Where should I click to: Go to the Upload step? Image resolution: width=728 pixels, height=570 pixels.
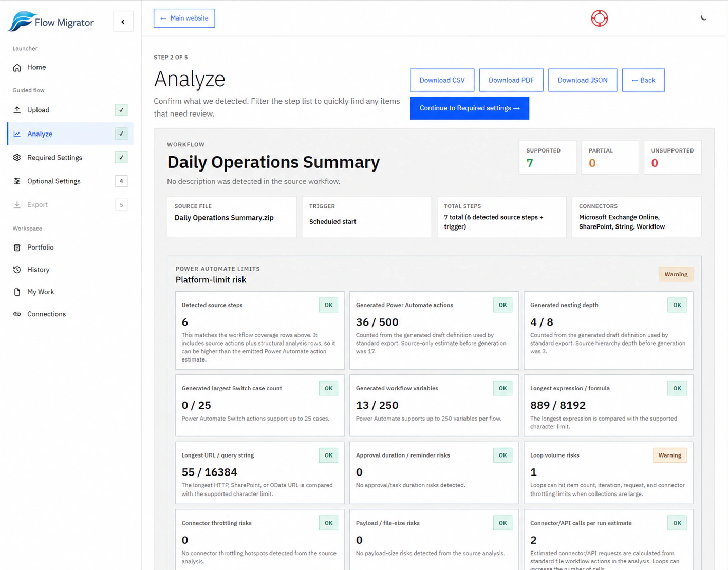[x=70, y=110]
